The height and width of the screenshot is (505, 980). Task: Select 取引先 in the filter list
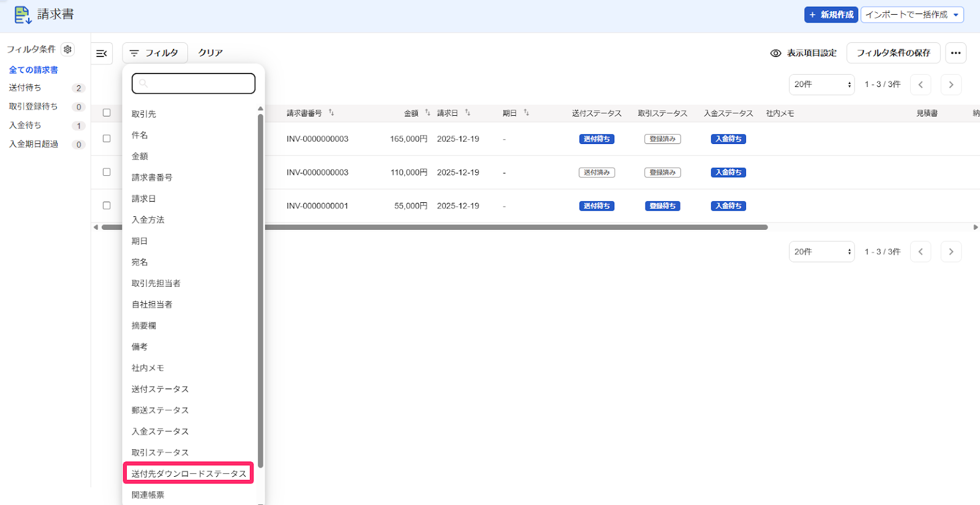pyautogui.click(x=144, y=114)
